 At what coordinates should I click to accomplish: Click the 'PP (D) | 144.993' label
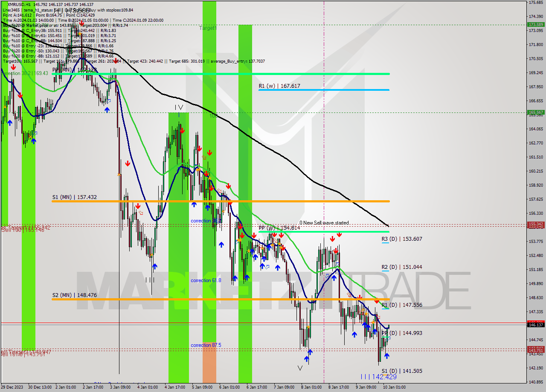[402, 333]
